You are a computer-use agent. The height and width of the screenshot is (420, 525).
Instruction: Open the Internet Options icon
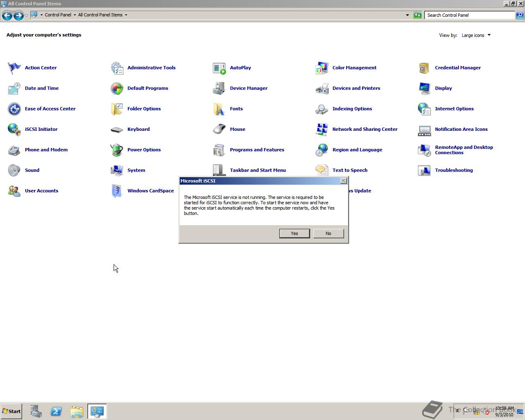(425, 109)
